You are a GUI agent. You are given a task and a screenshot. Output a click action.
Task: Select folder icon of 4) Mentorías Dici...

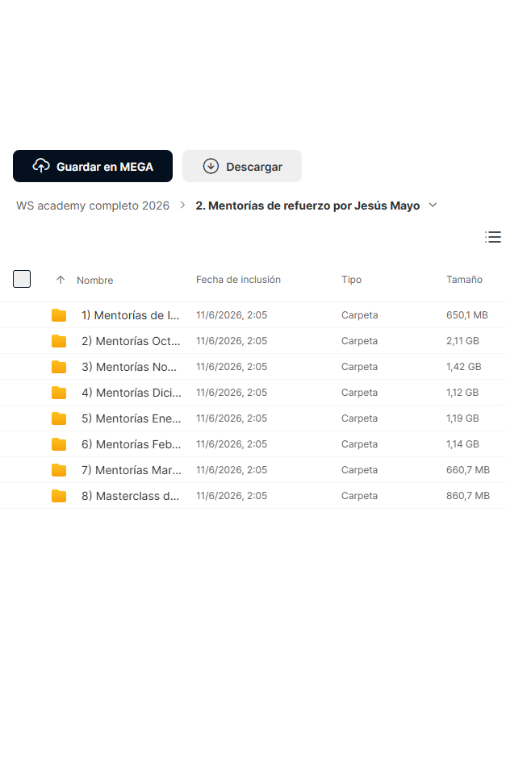pyautogui.click(x=59, y=393)
